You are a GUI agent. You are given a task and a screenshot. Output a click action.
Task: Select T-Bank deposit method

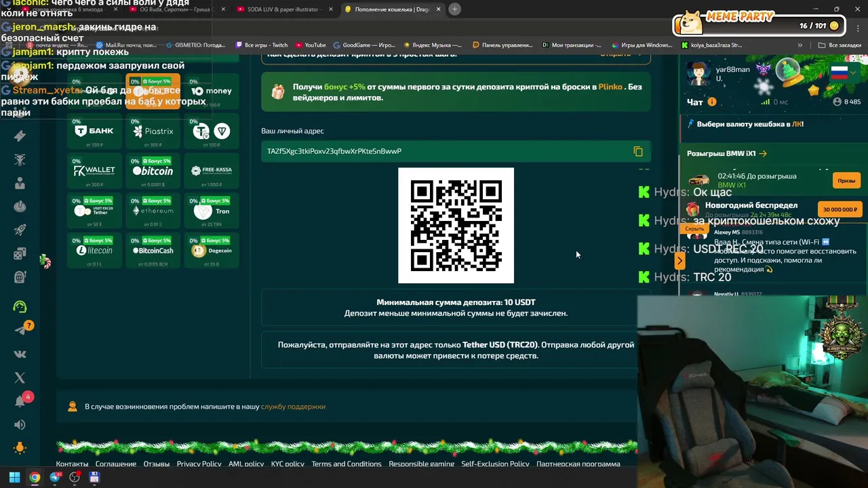point(94,131)
